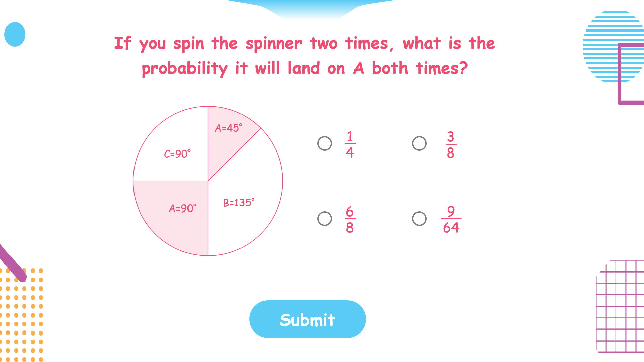The width and height of the screenshot is (644, 362).
Task: Click the 1/4 fraction label
Action: click(x=350, y=144)
